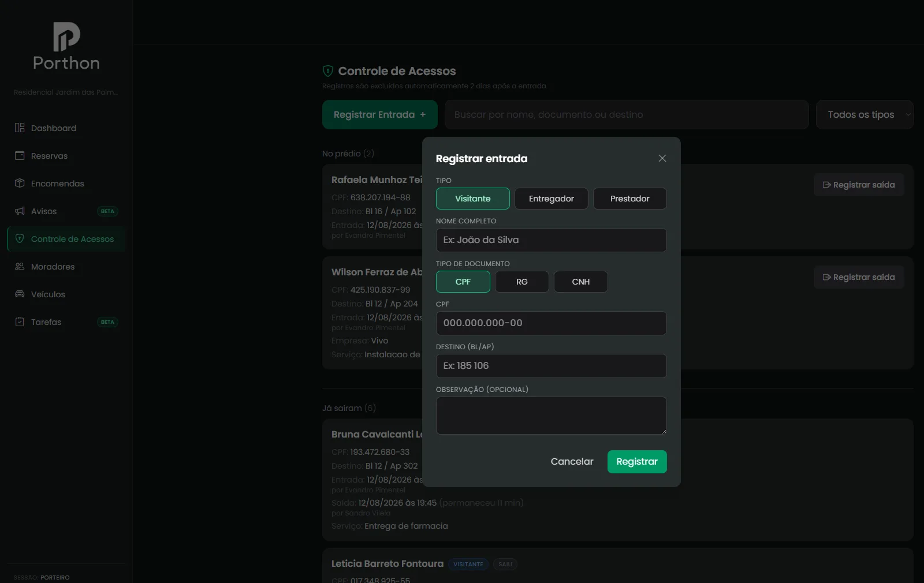Click the Porthon logo icon
Screen dimensions: 924x583
coord(66,37)
